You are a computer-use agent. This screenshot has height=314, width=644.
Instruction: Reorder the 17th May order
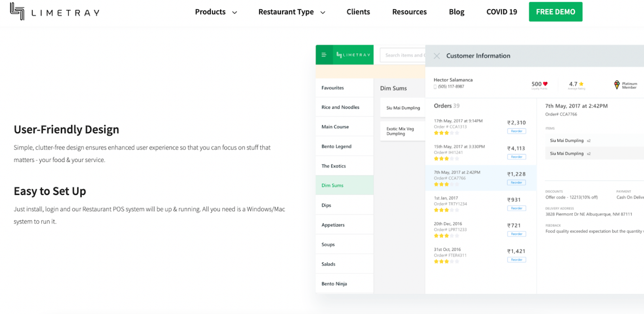point(516,131)
